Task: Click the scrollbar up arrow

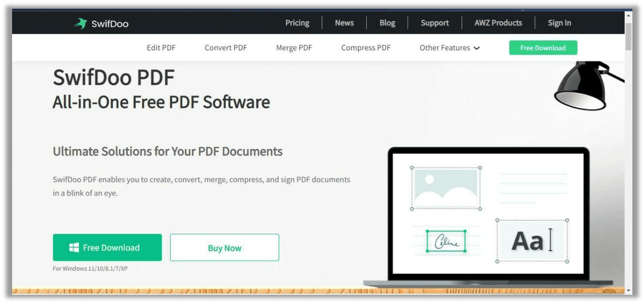Action: pyautogui.click(x=628, y=15)
